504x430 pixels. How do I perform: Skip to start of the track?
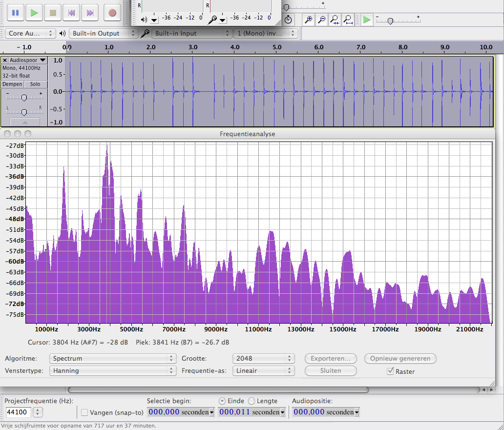coord(72,13)
